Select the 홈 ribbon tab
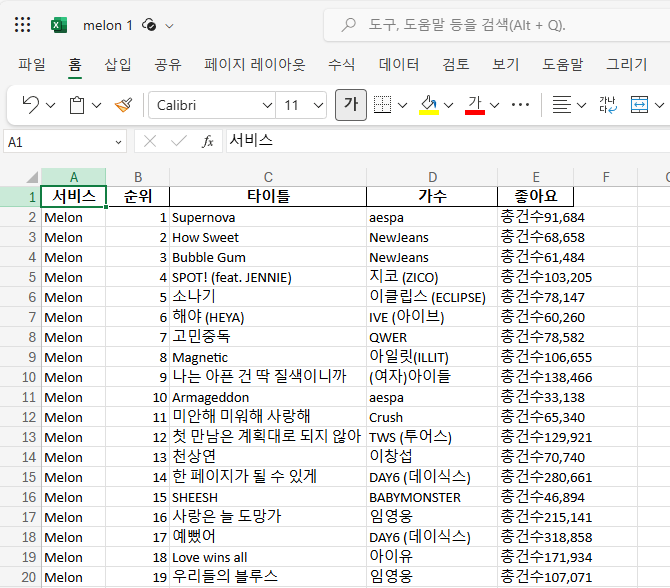 pos(75,65)
